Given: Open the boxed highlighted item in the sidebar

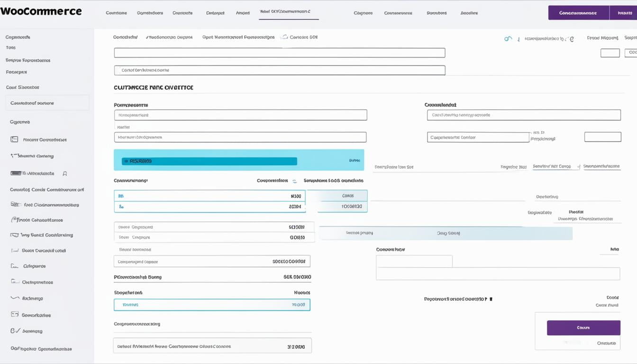Looking at the screenshot, I should tap(47, 103).
